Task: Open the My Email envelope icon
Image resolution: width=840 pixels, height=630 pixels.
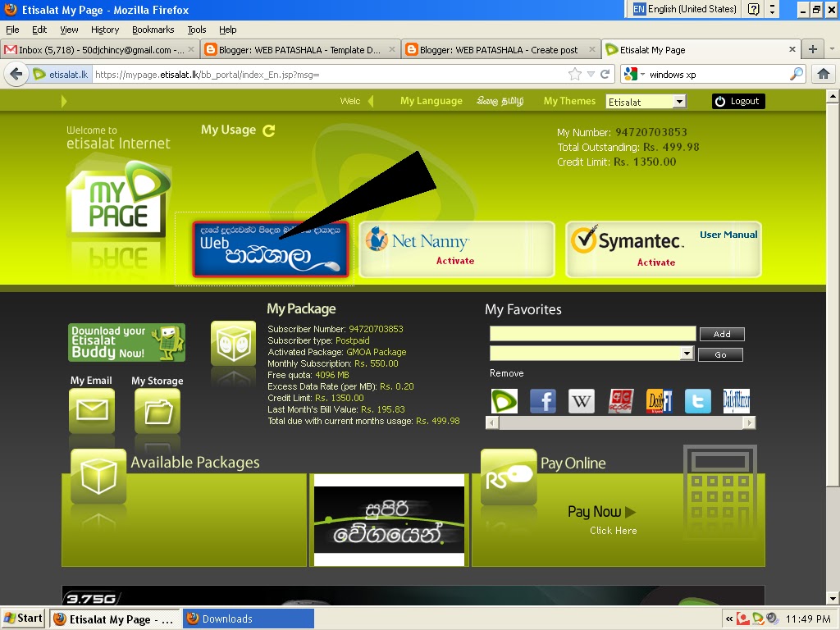Action: click(x=92, y=410)
